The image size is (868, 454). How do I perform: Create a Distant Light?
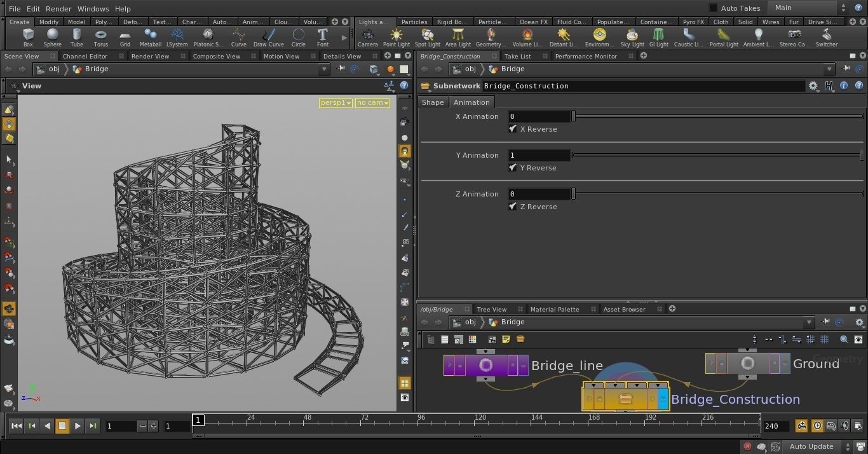563,38
